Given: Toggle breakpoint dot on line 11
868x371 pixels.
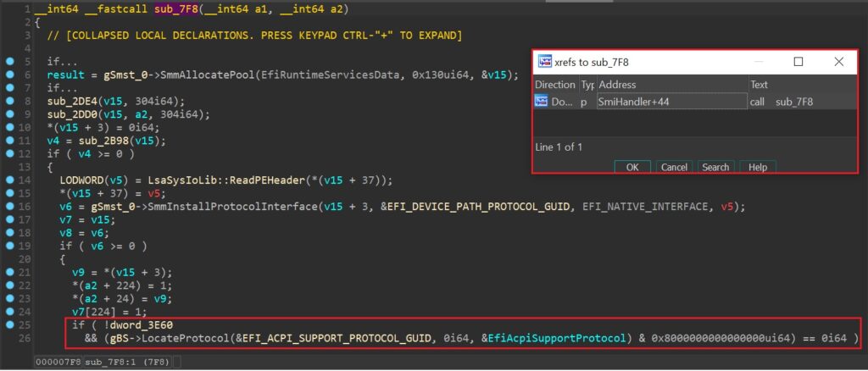Looking at the screenshot, I should click(8, 140).
